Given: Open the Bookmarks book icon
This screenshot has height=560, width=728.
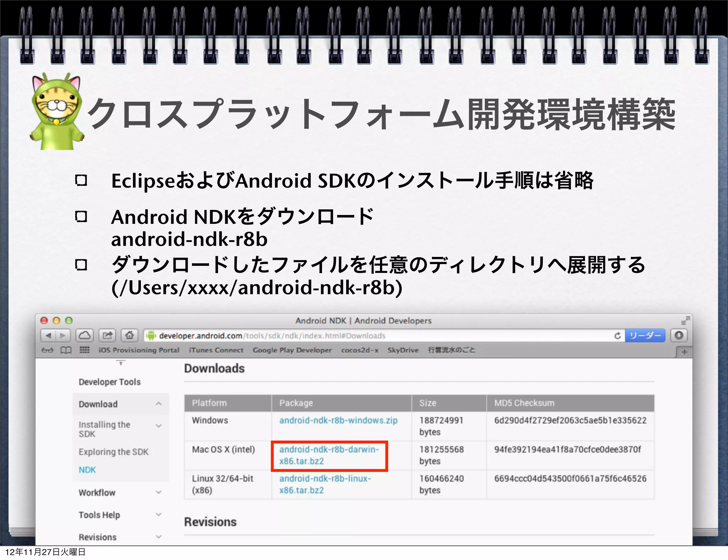Looking at the screenshot, I should (66, 350).
